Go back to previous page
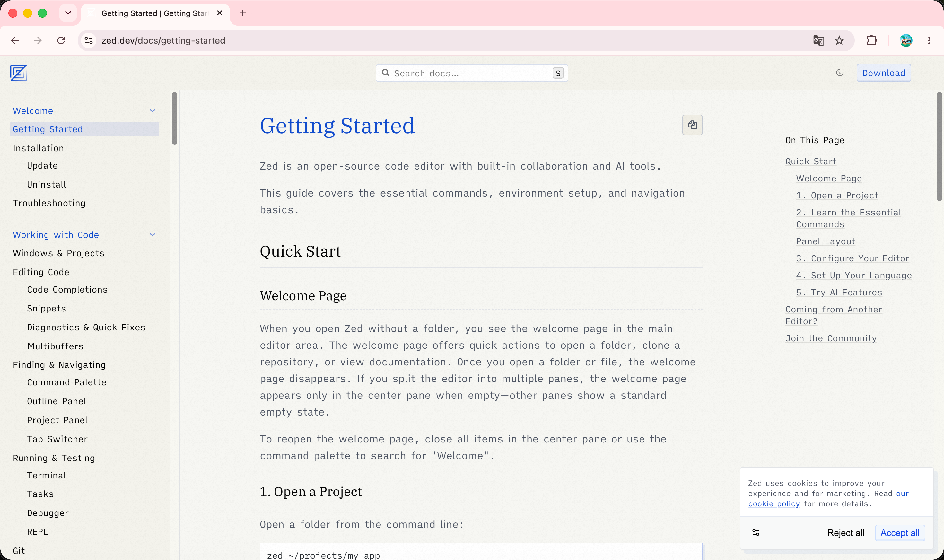 click(x=15, y=40)
